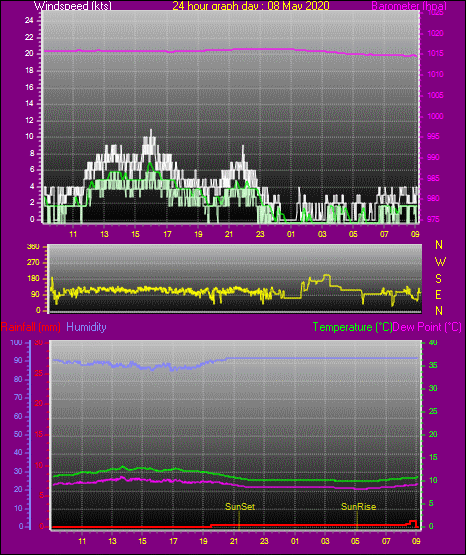The width and height of the screenshot is (466, 555).
Task: Click the 90 humidity scale value
Action: (x=18, y=360)
